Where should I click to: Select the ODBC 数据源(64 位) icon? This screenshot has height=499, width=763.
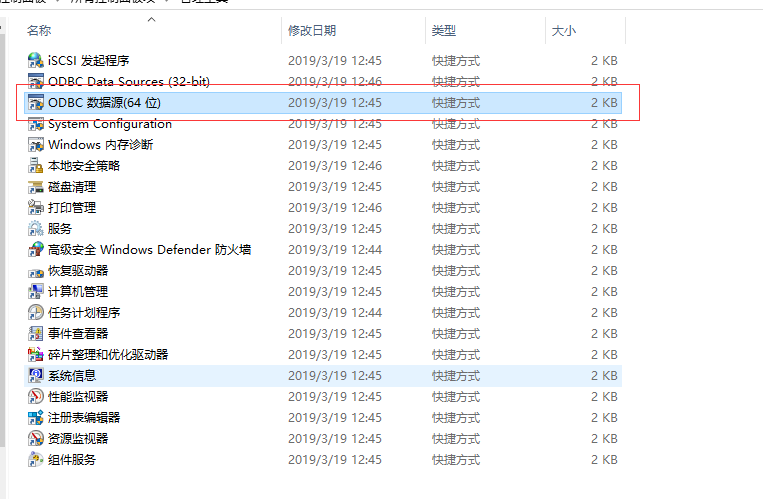click(36, 103)
